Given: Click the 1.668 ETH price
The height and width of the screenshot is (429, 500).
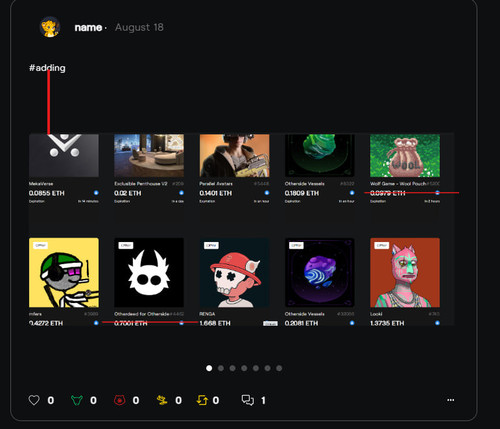Looking at the screenshot, I should (x=215, y=323).
